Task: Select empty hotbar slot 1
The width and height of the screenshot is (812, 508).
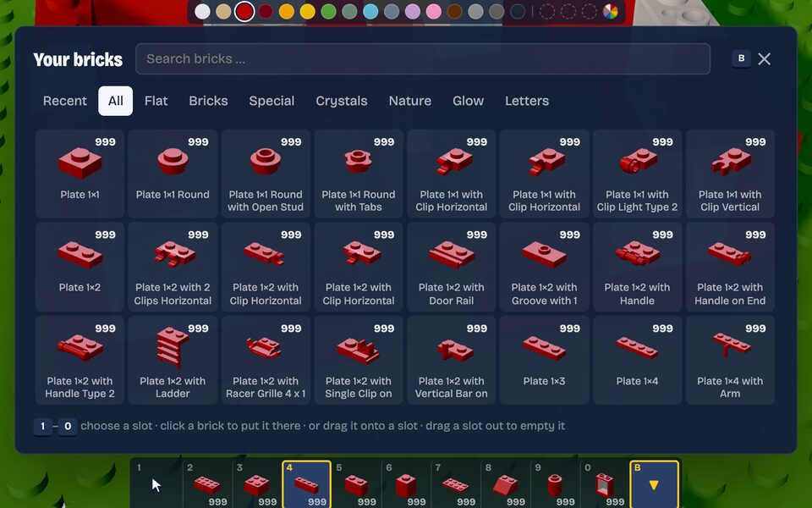Action: pyautogui.click(x=157, y=484)
